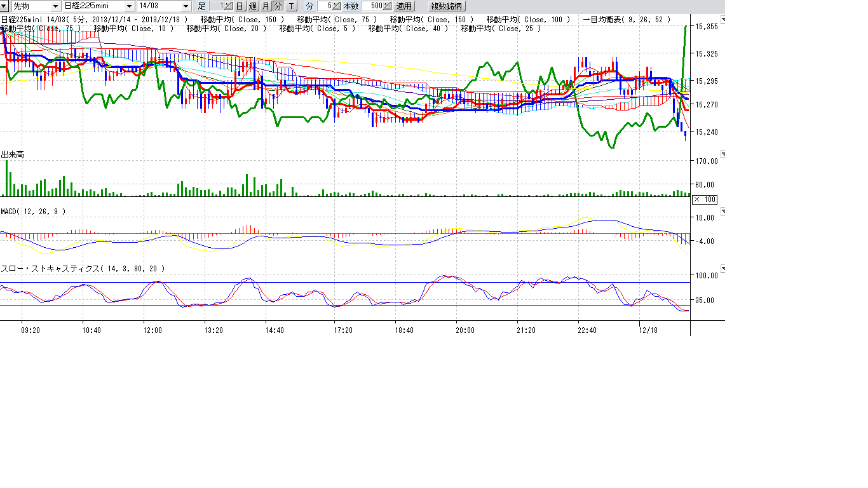Click the slow stochastics panel menu arrow

point(721,269)
